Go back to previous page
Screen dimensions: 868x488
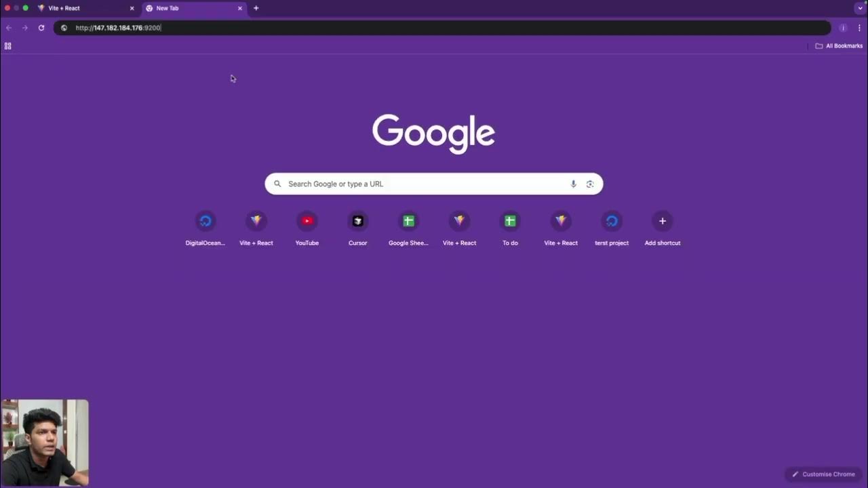9,28
